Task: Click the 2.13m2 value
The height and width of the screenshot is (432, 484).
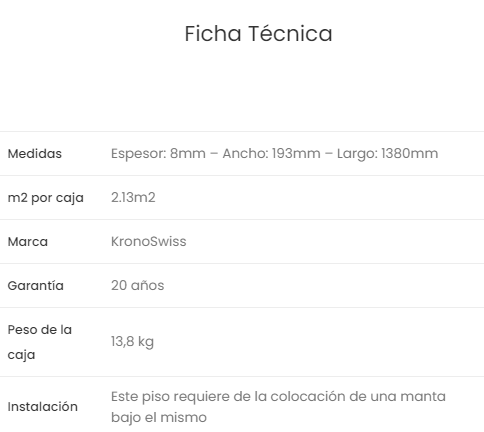Action: click(133, 197)
